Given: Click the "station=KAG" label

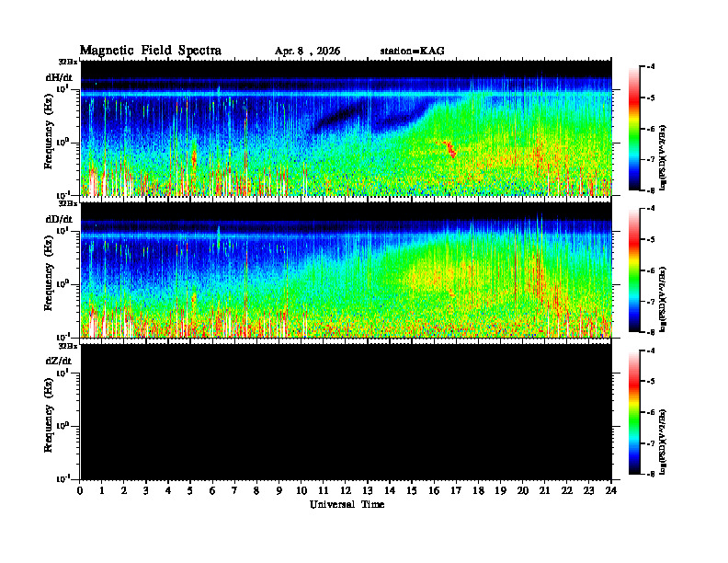Looking at the screenshot, I should [413, 52].
